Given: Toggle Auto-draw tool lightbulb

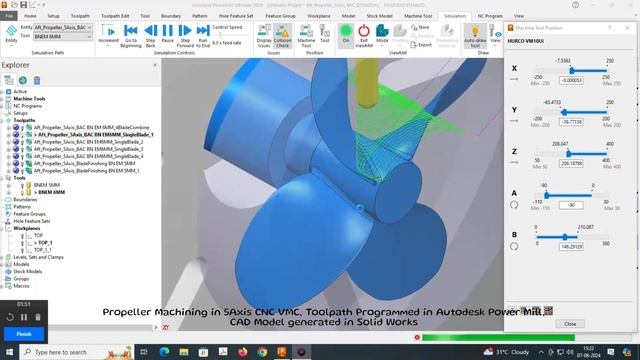Looking at the screenshot, I should click(x=475, y=36).
